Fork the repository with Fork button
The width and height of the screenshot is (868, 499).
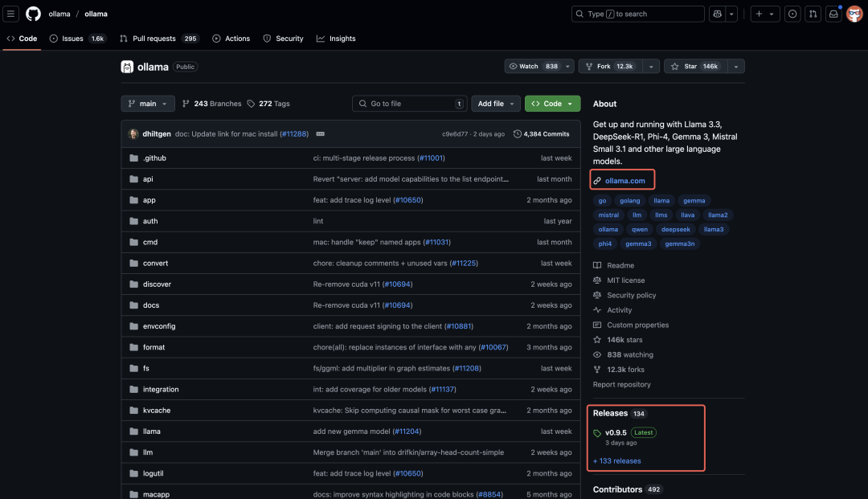click(611, 67)
